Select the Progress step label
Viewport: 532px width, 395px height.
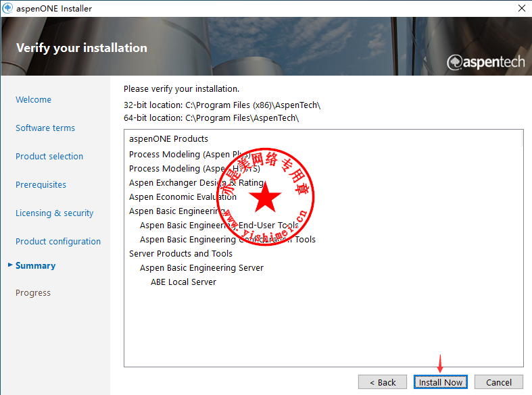33,292
